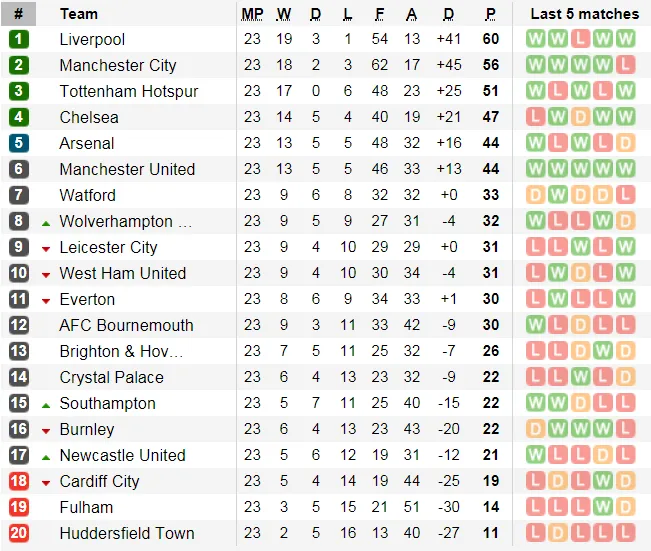651x551 pixels.
Task: Sort table by the MP column header
Action: coord(252,14)
